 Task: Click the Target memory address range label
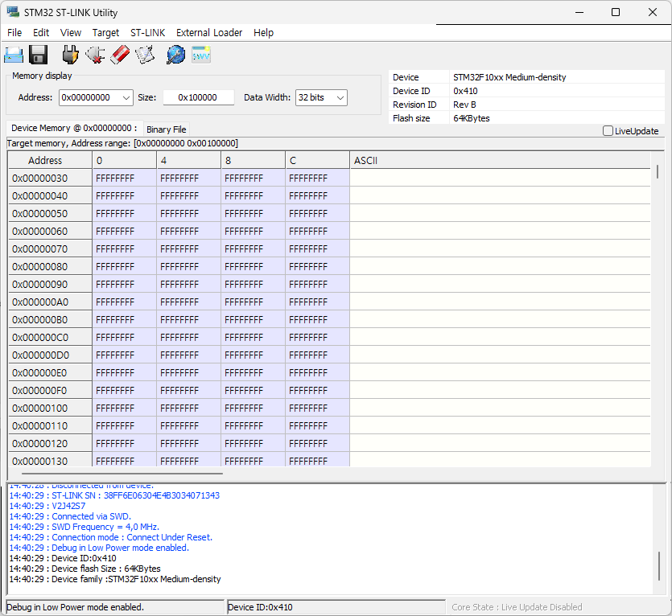122,143
